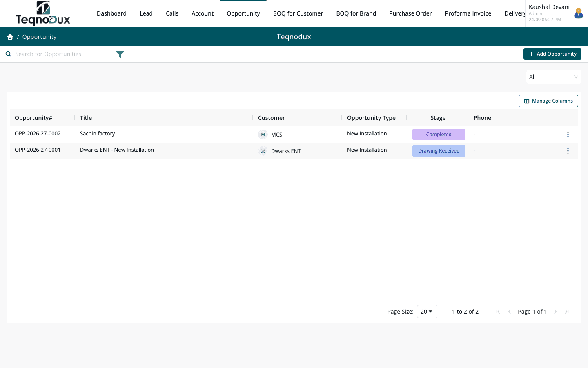Click the MCS customer avatar badge
The image size is (588, 368).
pos(263,135)
